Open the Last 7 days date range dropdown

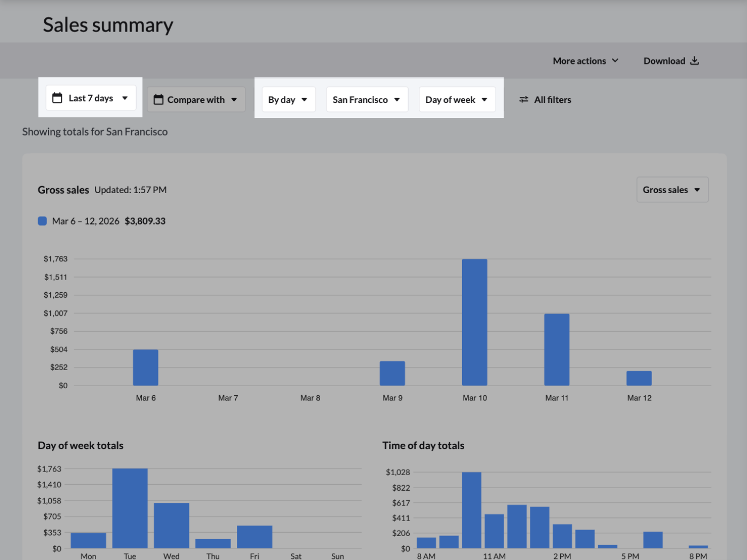point(91,98)
